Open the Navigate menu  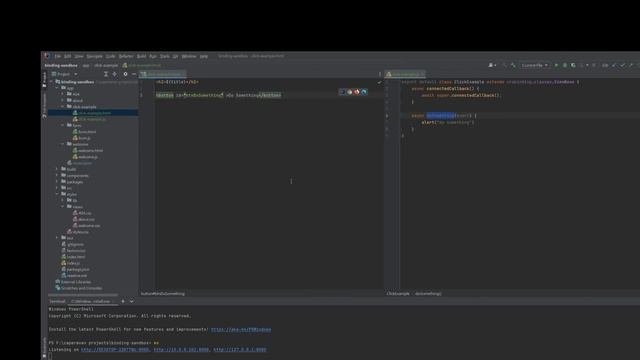tap(94, 56)
